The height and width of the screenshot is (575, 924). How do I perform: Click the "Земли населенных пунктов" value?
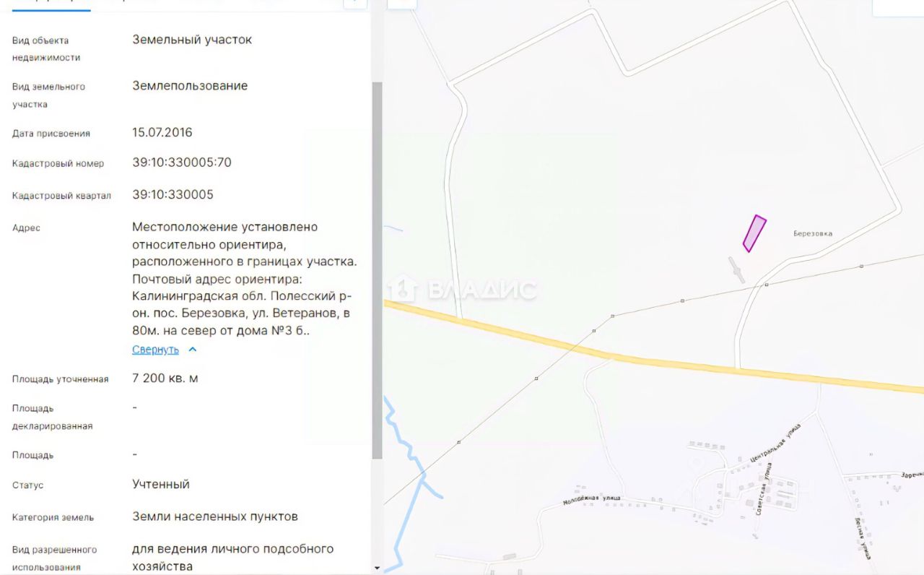click(x=215, y=516)
